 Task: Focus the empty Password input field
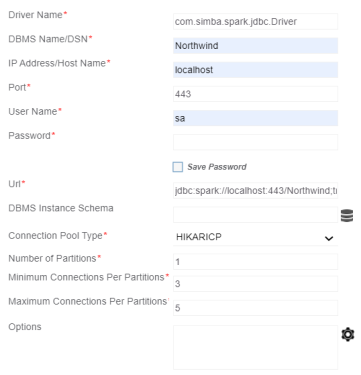point(255,142)
